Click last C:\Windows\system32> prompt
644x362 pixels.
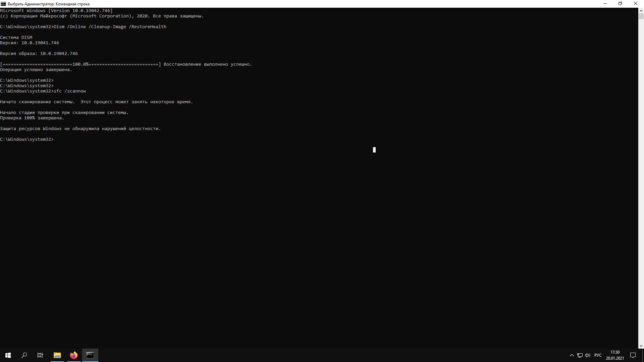pos(27,139)
